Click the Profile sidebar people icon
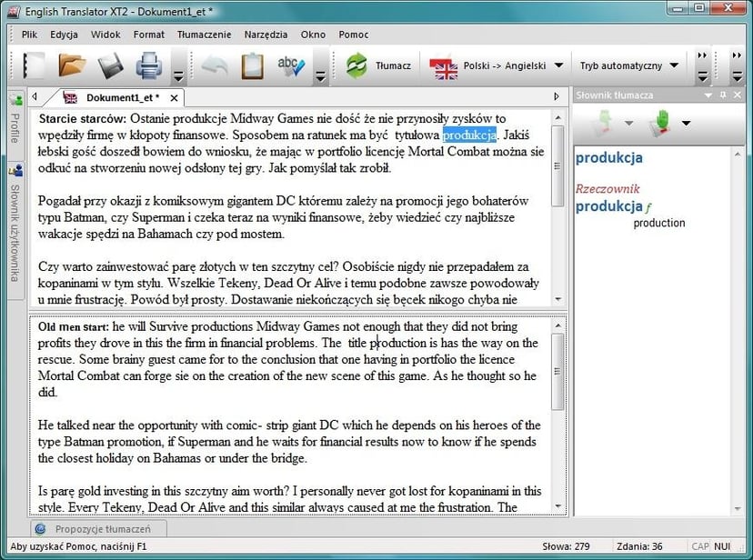 [x=16, y=99]
